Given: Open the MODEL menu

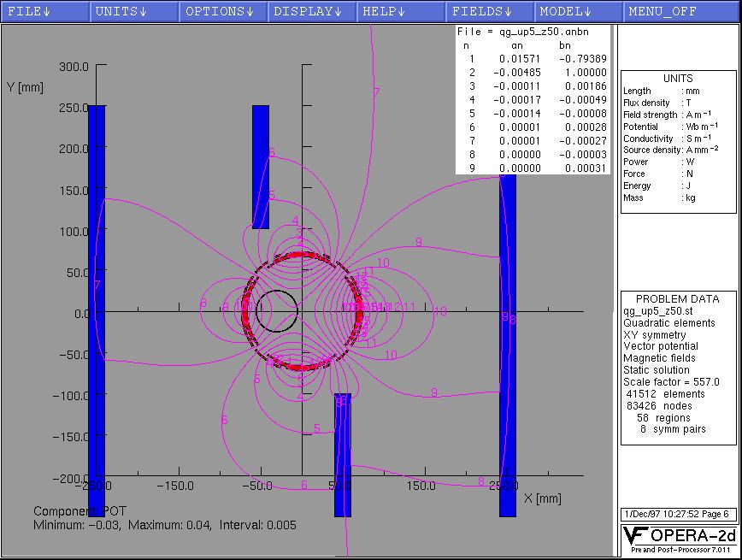Looking at the screenshot, I should 578,11.
